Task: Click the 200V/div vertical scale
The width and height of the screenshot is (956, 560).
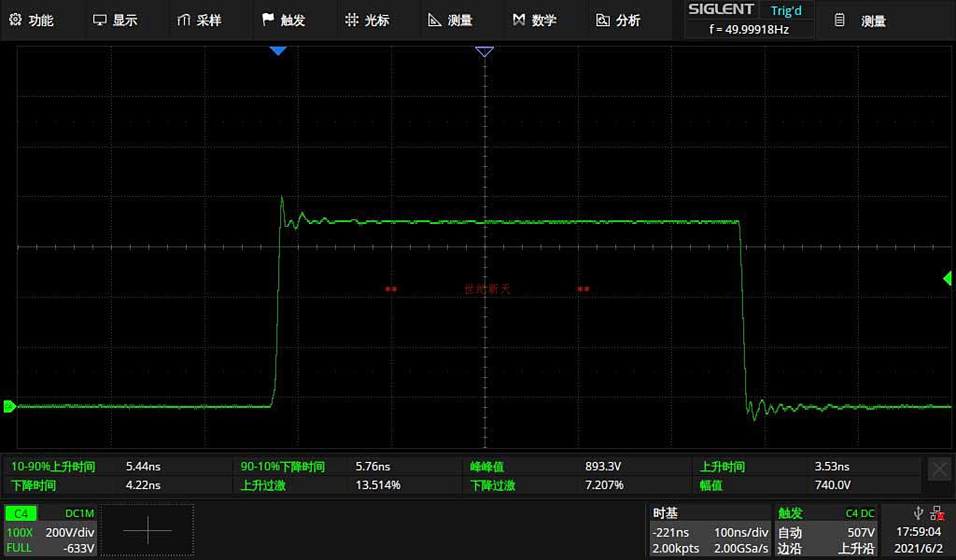Action: coord(70,533)
